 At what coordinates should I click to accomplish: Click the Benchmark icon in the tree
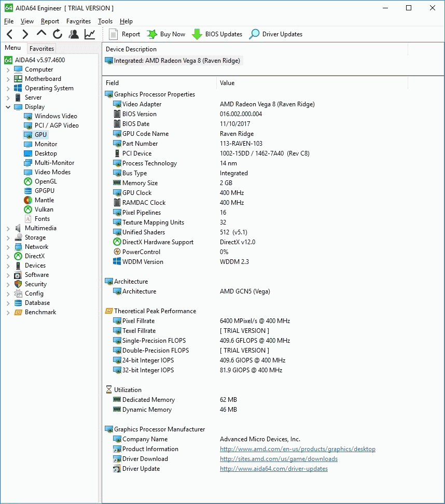coord(18,312)
